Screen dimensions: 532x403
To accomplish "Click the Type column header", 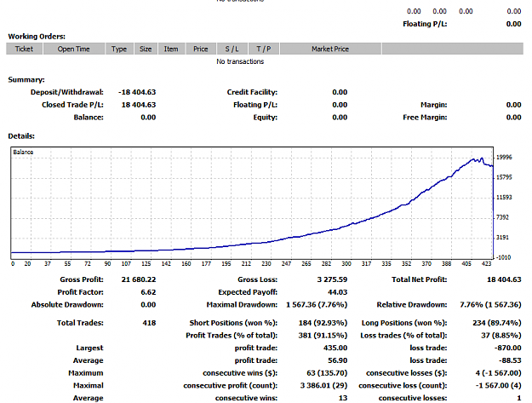I will [119, 49].
